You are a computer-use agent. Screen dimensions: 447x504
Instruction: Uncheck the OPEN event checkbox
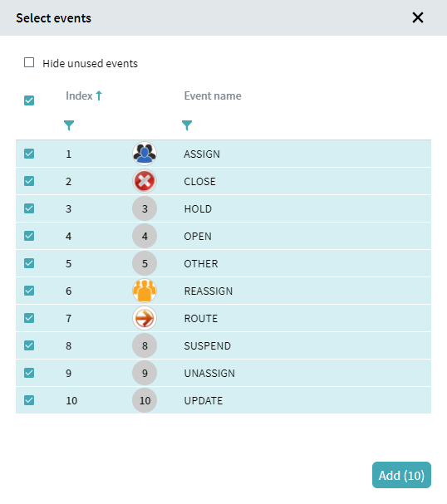[29, 236]
